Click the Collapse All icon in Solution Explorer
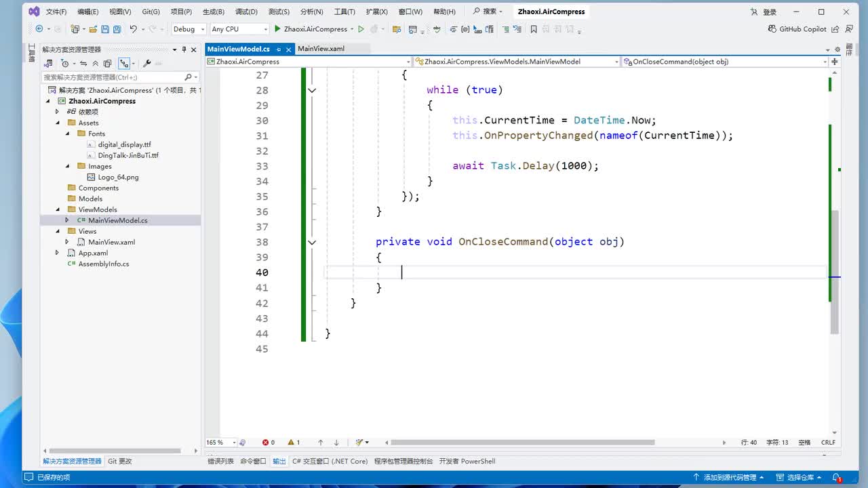This screenshot has width=868, height=488. (x=96, y=64)
